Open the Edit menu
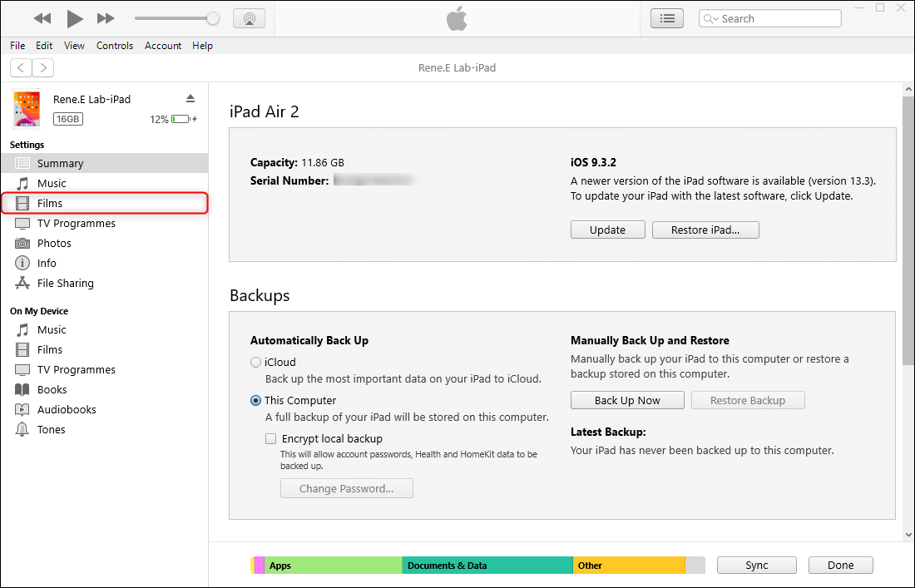Image resolution: width=915 pixels, height=588 pixels. [44, 46]
